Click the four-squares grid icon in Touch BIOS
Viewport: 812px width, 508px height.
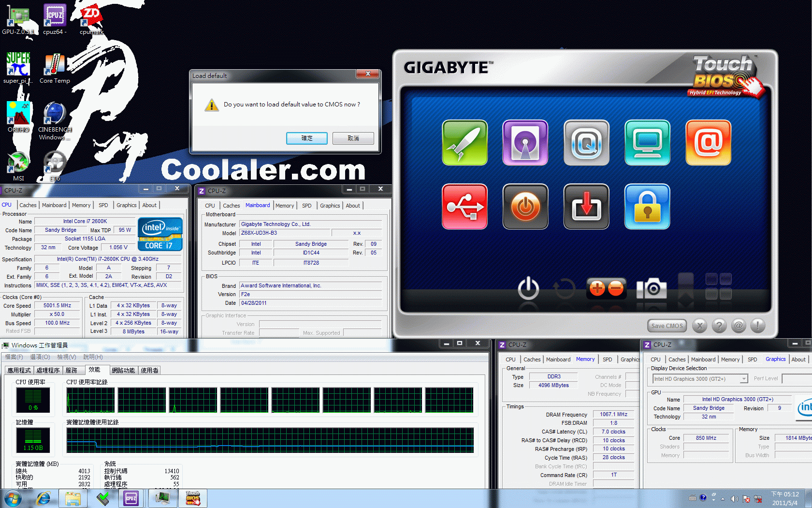(x=718, y=286)
